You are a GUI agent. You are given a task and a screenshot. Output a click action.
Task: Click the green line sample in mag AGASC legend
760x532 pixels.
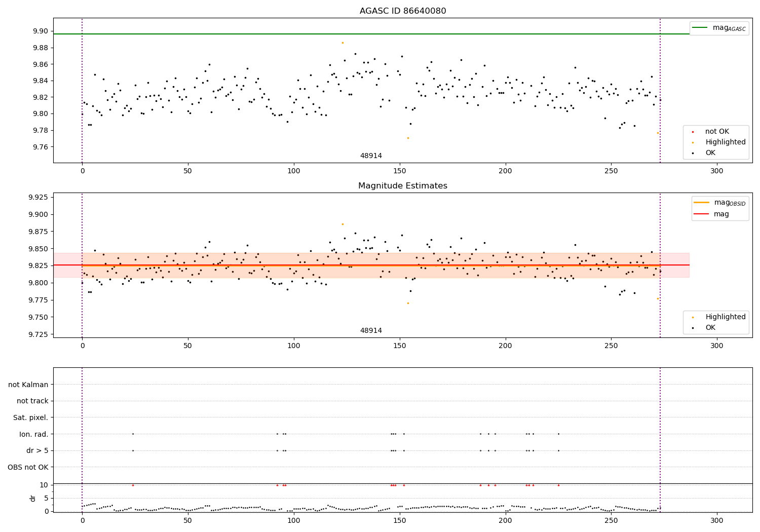coord(700,28)
